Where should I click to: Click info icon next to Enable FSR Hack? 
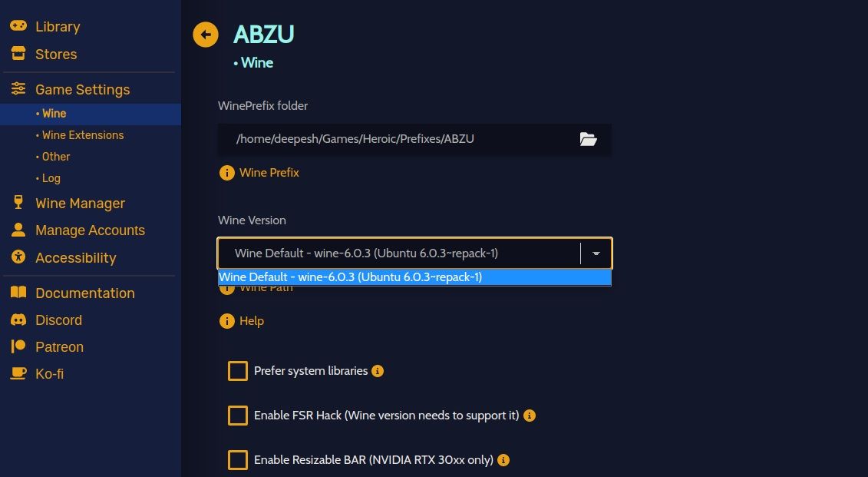coord(530,415)
